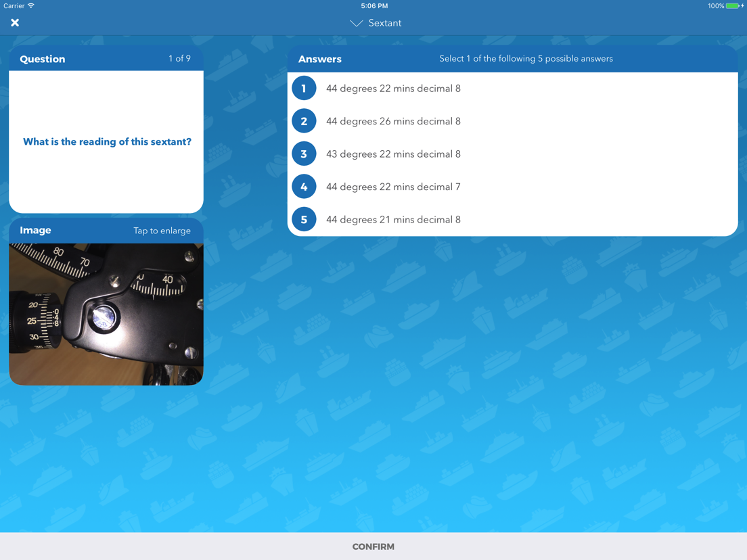Tap the Carrier label in status bar
The width and height of the screenshot is (747, 560).
(14, 5)
